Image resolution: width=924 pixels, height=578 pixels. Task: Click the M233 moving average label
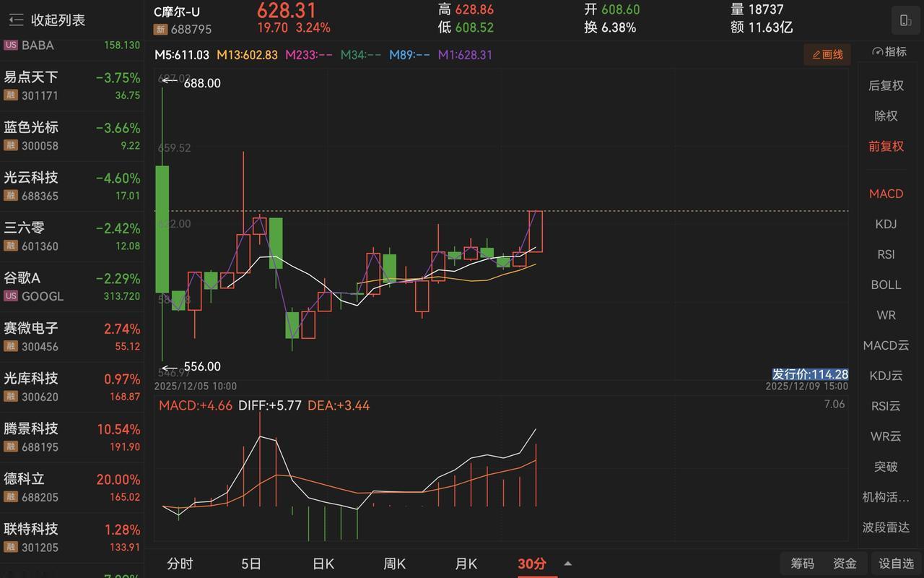pos(309,55)
